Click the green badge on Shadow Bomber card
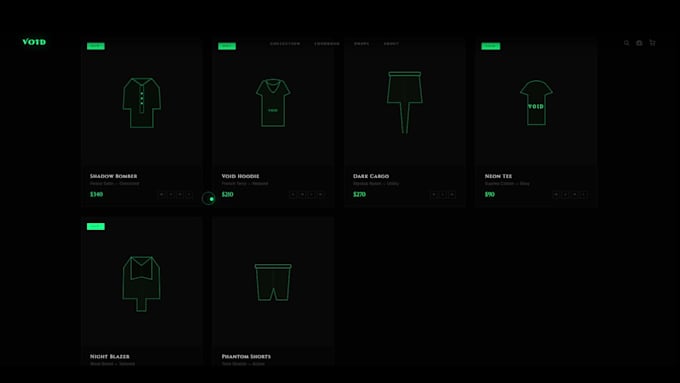680x383 pixels. 95,46
